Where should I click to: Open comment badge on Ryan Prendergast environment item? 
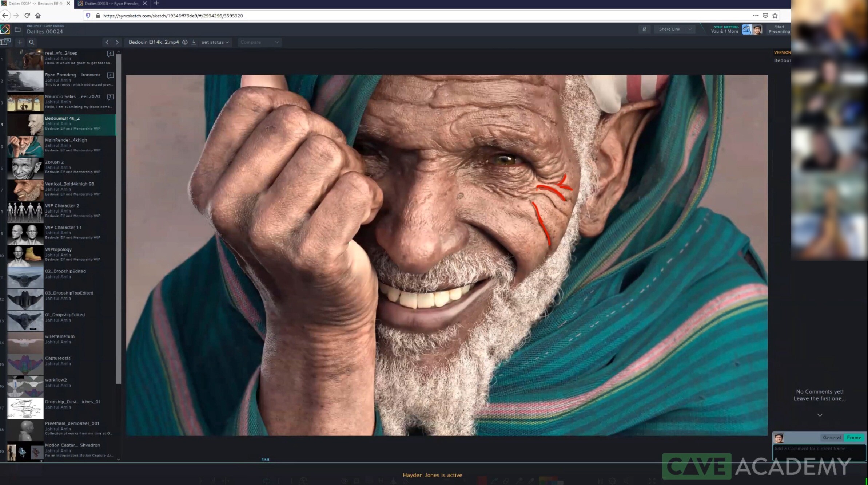point(110,75)
